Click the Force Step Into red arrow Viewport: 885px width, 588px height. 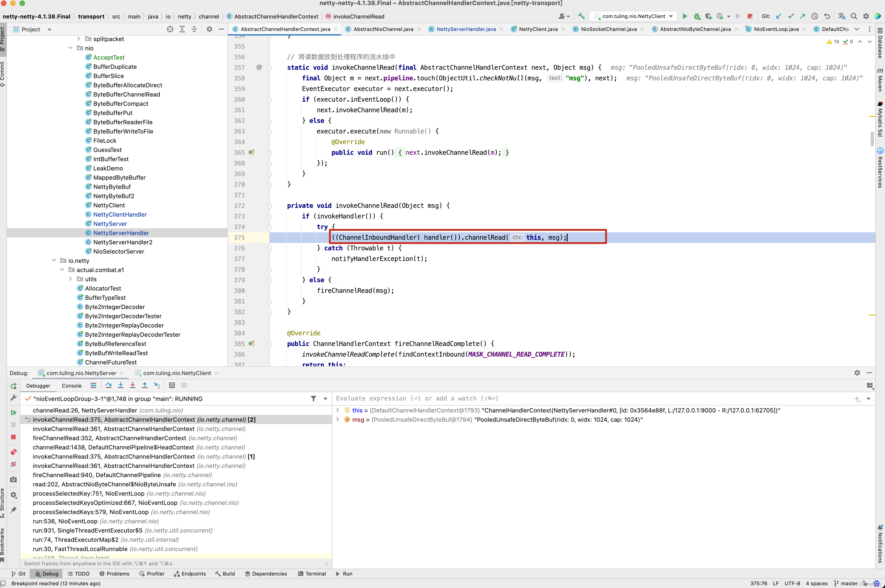(x=132, y=385)
